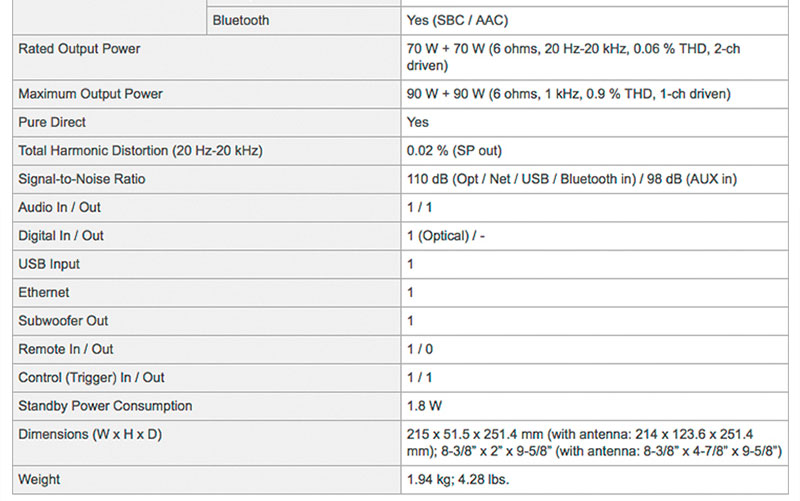This screenshot has height=501, width=800.
Task: Click the Bluetooth row label
Action: tap(241, 20)
